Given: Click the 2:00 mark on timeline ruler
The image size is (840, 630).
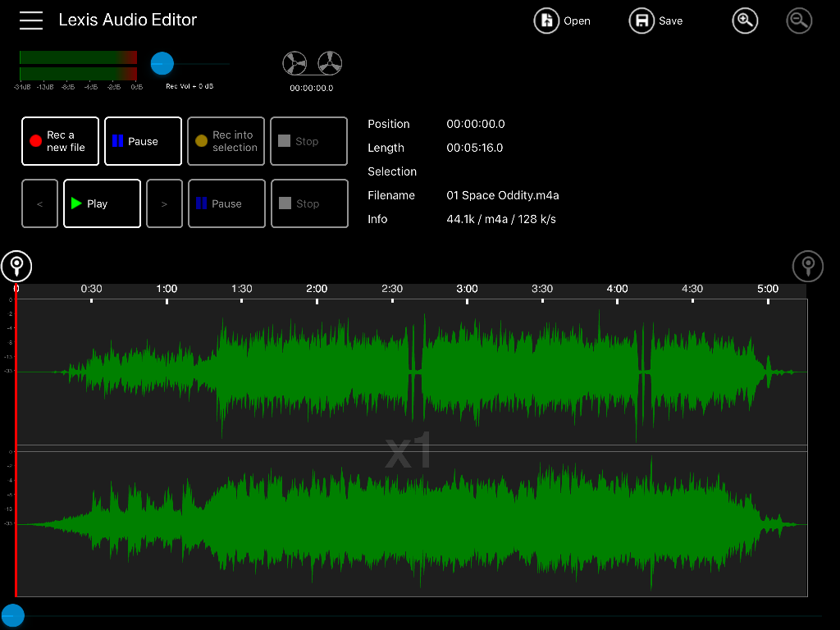Looking at the screenshot, I should coord(317,290).
